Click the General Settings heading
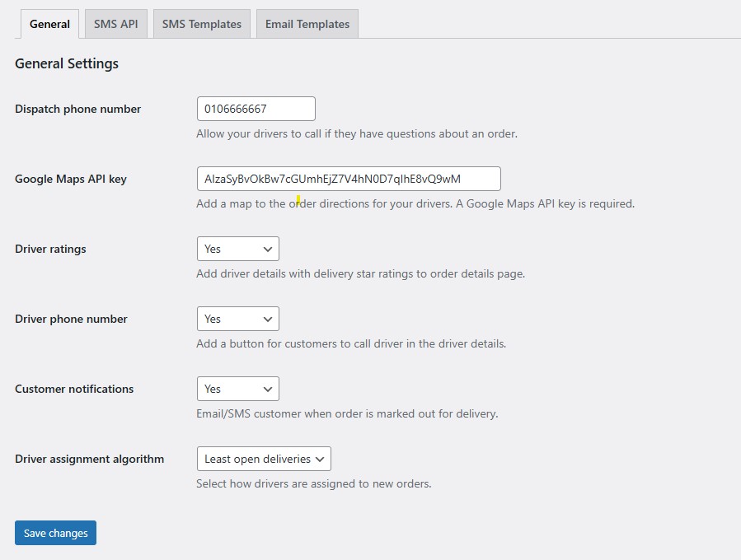This screenshot has height=560, width=741. point(66,63)
